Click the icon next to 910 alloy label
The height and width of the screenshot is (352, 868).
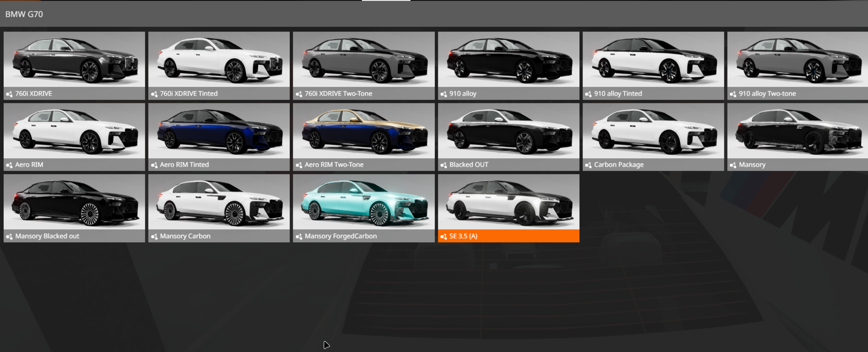(x=444, y=94)
